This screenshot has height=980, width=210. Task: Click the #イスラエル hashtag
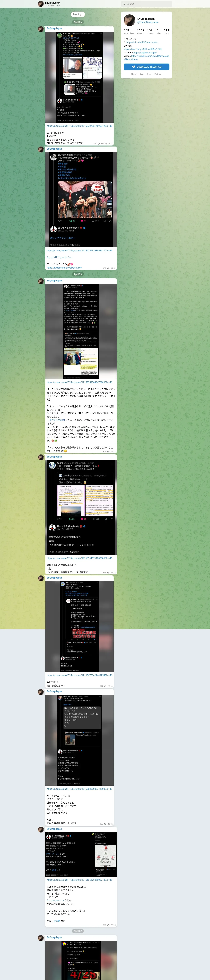click(x=56, y=420)
